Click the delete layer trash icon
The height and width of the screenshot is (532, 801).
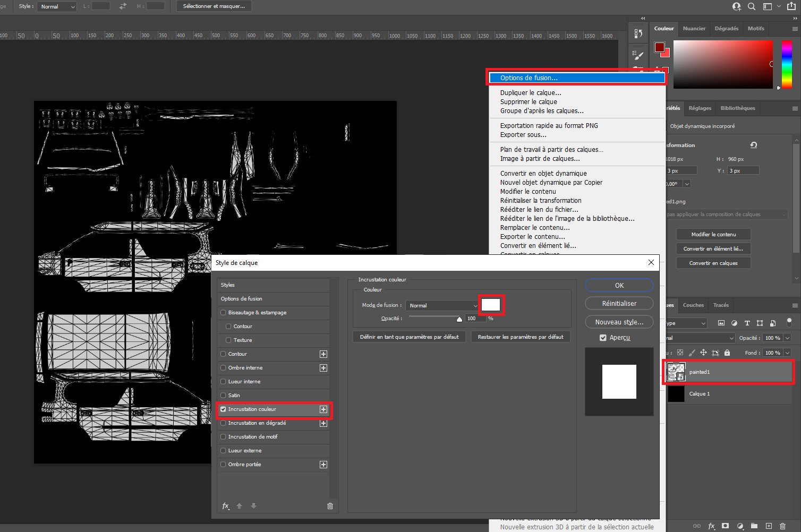click(x=782, y=526)
